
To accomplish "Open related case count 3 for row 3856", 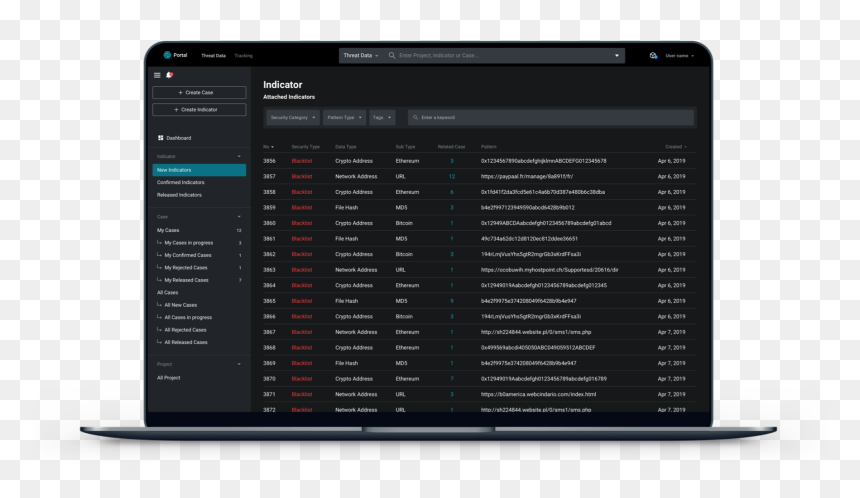I will 452,161.
